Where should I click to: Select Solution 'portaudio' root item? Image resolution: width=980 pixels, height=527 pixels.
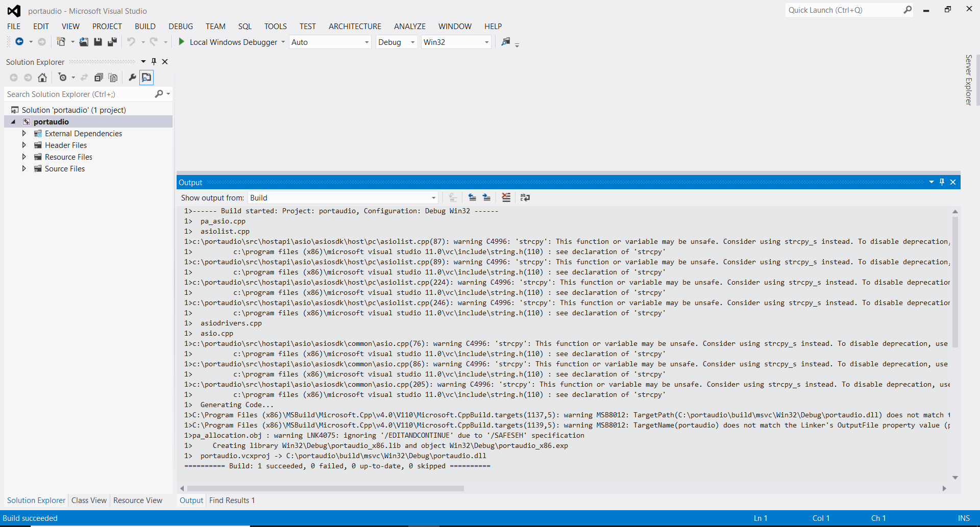pos(73,110)
